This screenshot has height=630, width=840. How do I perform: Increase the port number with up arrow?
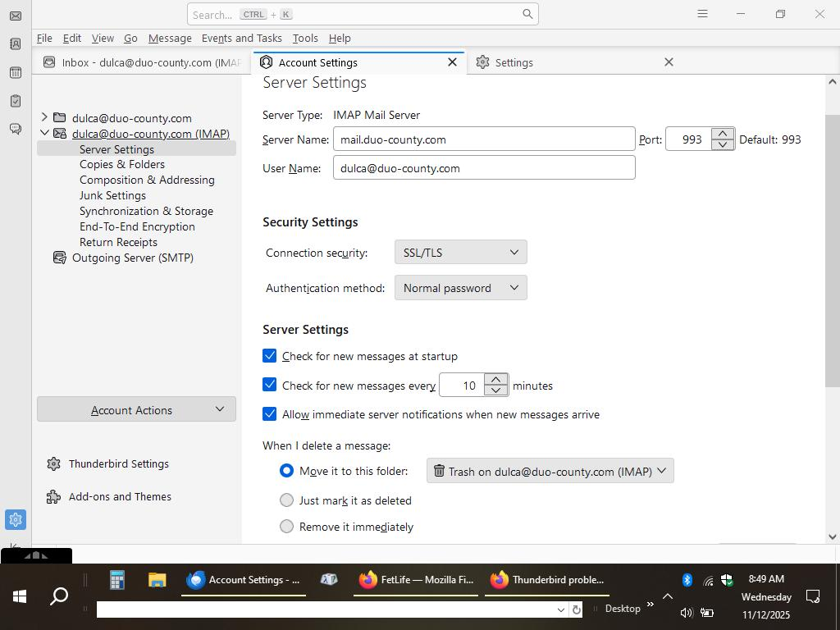coord(723,134)
